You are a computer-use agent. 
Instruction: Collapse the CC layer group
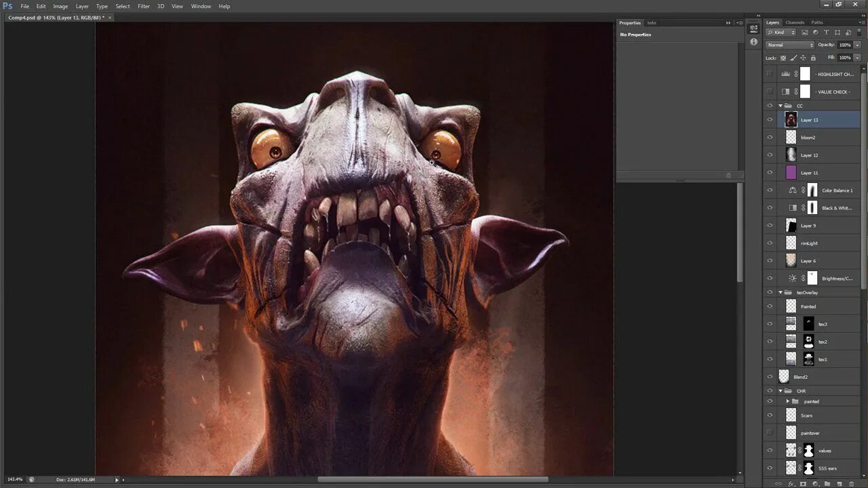[x=781, y=106]
